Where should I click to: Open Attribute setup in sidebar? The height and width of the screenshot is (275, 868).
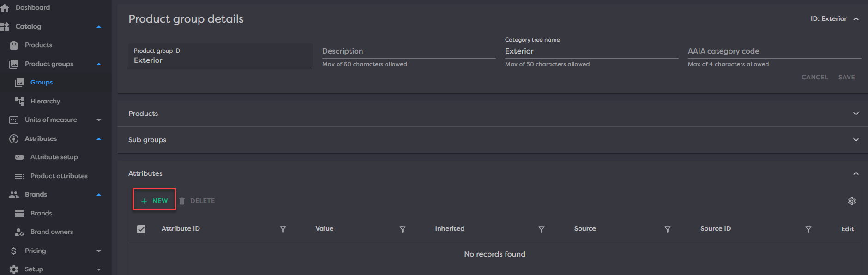coord(54,157)
